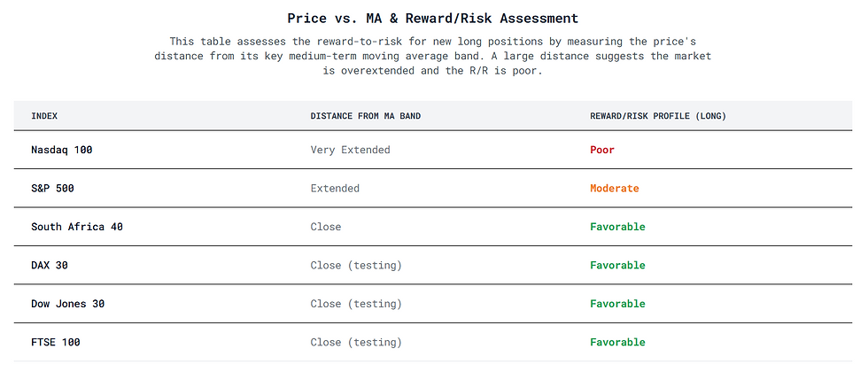Select the DAX 30 row label
The width and height of the screenshot is (868, 372).
click(50, 265)
